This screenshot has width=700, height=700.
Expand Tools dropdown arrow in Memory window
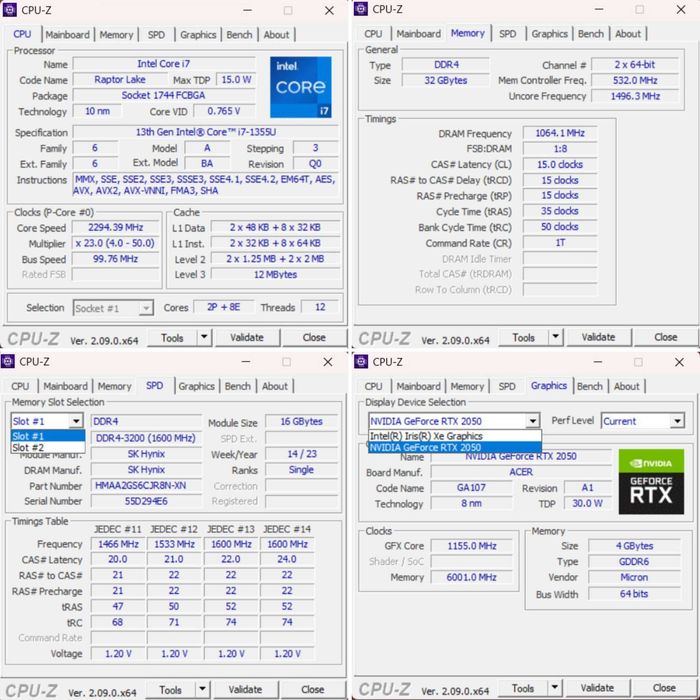[x=555, y=337]
